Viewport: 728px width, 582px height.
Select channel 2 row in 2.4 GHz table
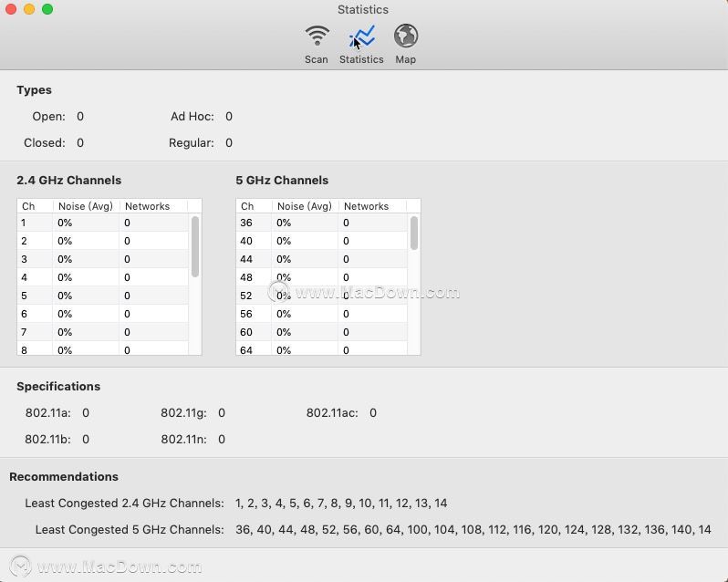tap(102, 241)
